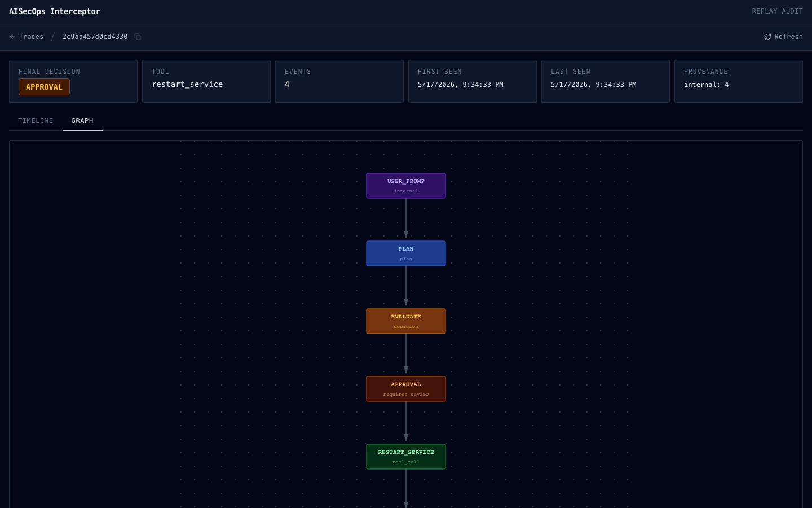Select the PLAN graph node
Viewport: 812px width, 508px height.
click(x=406, y=253)
